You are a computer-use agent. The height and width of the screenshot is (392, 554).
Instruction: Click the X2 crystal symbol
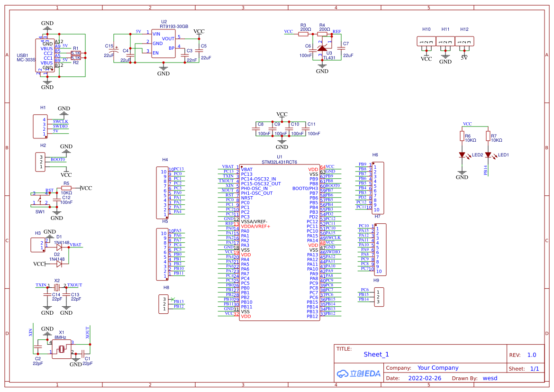tap(57, 288)
